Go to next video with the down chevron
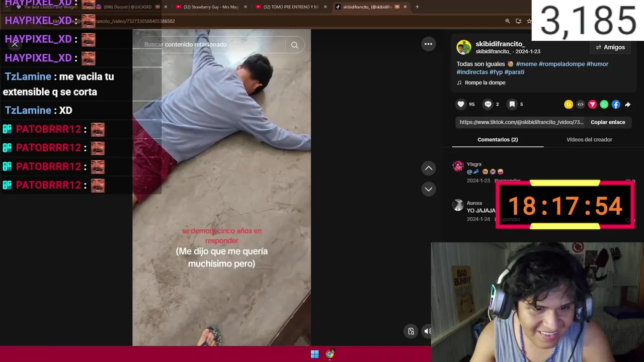The width and height of the screenshot is (644, 362). pyautogui.click(x=428, y=189)
